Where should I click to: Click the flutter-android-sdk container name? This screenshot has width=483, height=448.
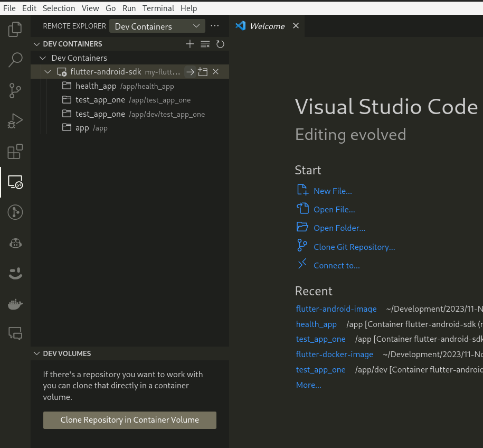point(106,72)
